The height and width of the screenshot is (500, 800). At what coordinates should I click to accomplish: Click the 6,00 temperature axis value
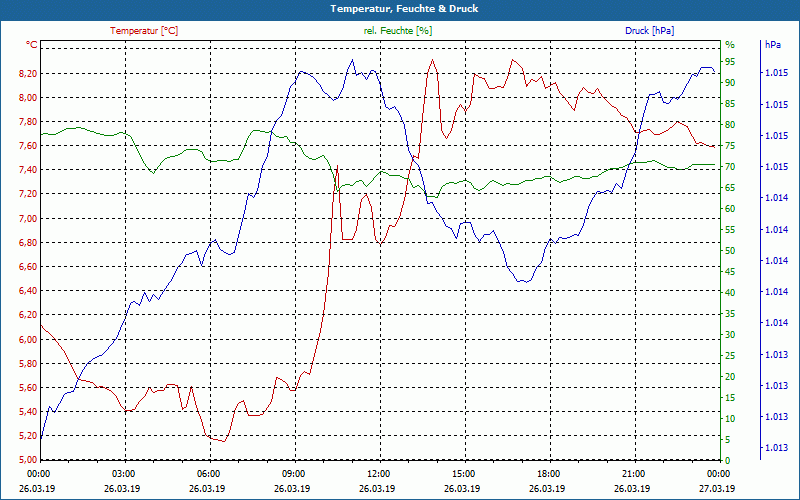tap(28, 339)
